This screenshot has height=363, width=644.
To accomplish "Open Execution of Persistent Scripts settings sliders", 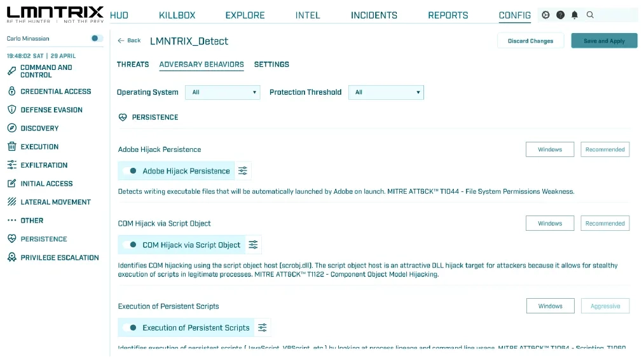I will (x=263, y=327).
